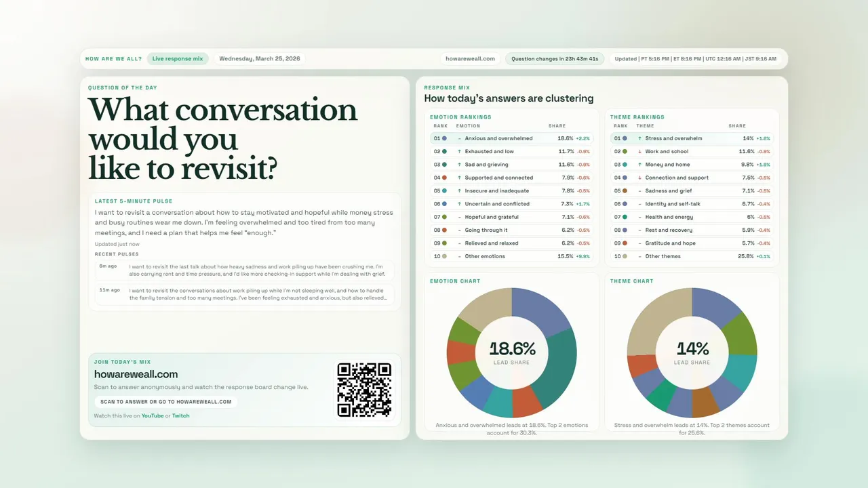
Task: Click the Question changes countdown pill
Action: pos(555,59)
